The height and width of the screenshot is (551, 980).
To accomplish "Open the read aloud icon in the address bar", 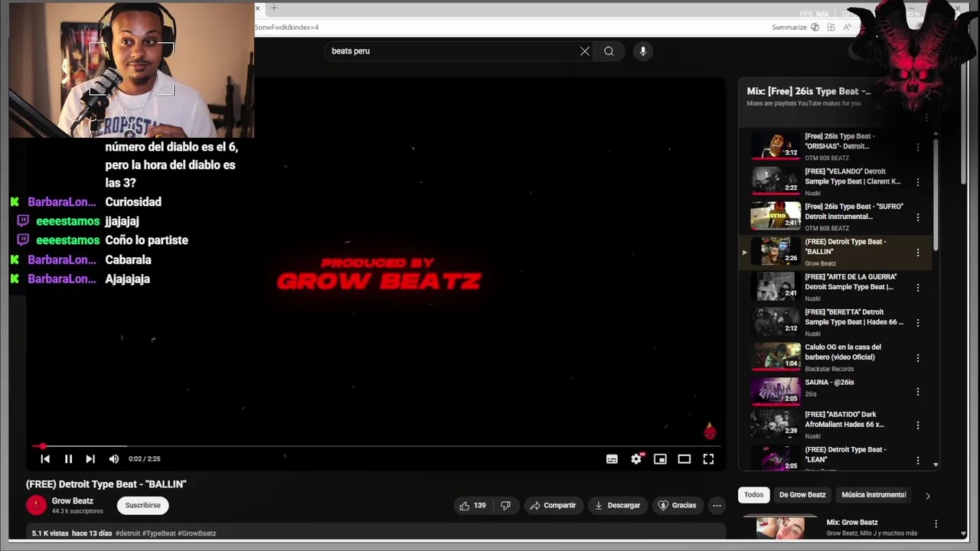I will click(x=848, y=27).
